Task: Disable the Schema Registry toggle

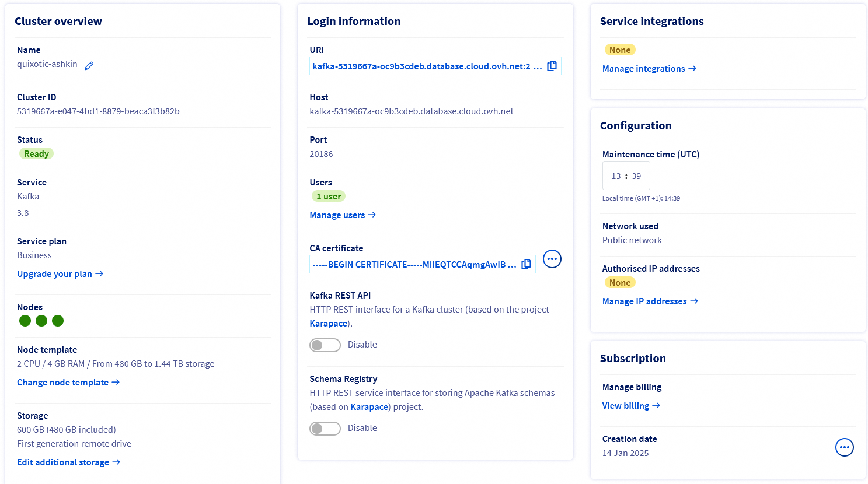Action: [325, 428]
